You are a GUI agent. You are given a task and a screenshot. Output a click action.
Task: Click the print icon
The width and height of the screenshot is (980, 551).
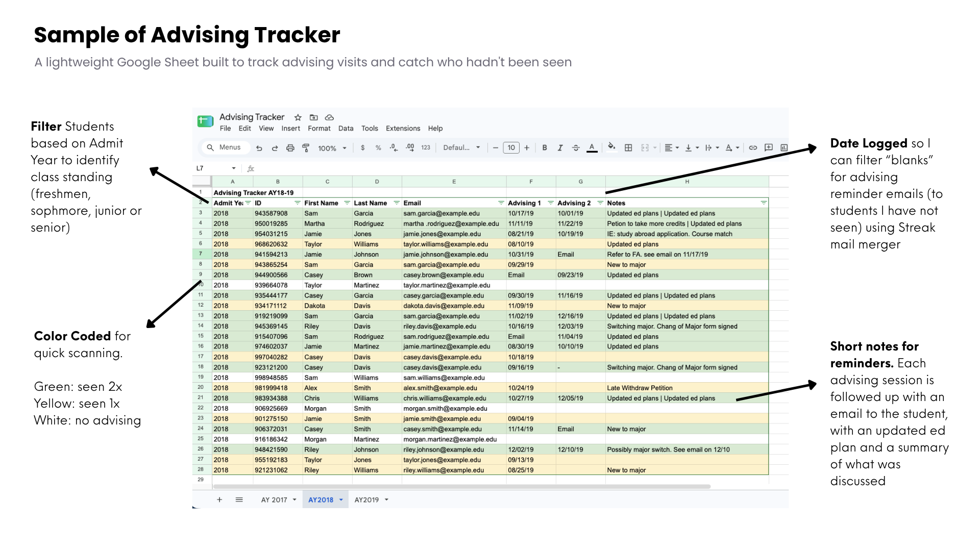coord(290,148)
